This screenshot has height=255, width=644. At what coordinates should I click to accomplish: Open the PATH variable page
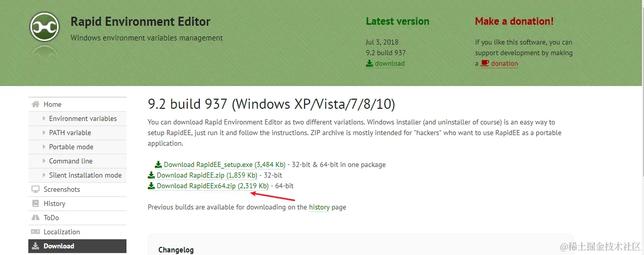[x=77, y=133]
